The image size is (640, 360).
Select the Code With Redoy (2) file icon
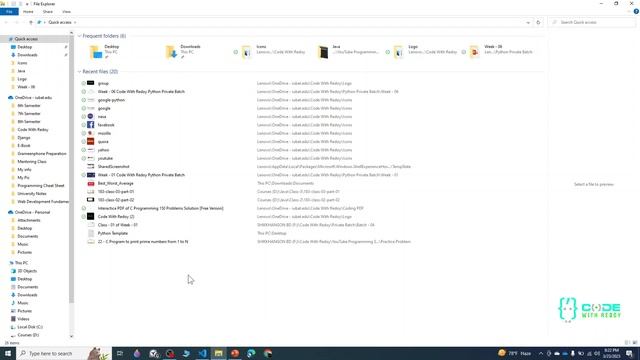[91, 216]
